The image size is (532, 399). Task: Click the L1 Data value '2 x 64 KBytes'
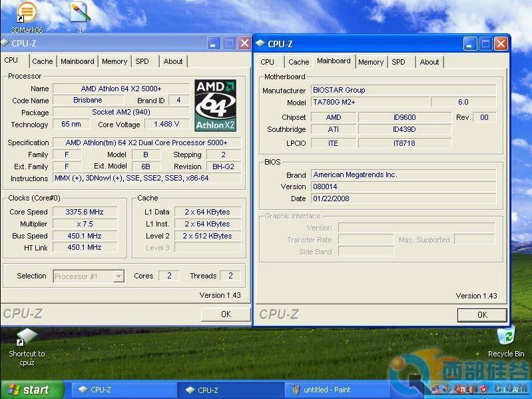pyautogui.click(x=208, y=212)
